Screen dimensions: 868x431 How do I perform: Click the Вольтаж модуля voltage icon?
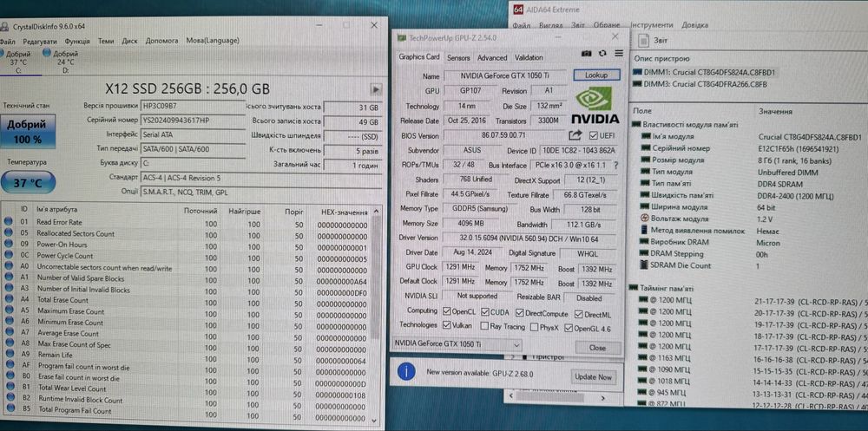pos(644,219)
